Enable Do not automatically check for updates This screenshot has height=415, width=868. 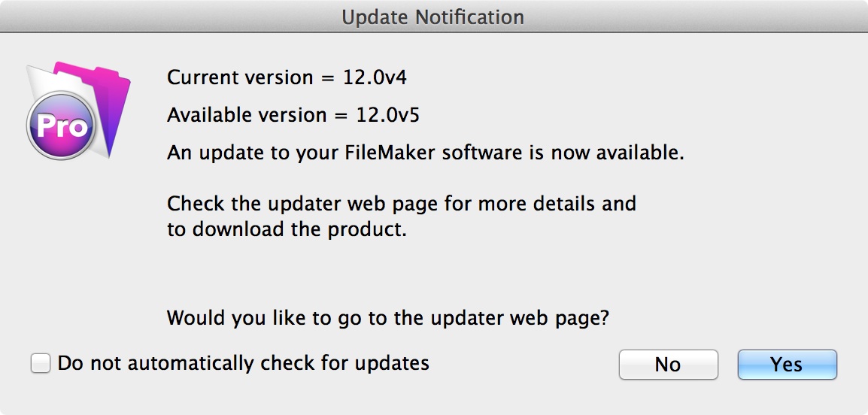click(x=41, y=364)
